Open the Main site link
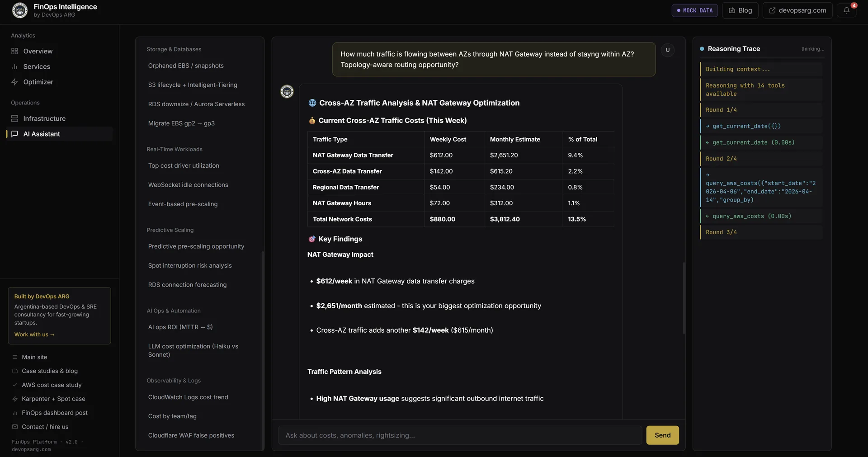The width and height of the screenshot is (868, 457). tap(34, 357)
